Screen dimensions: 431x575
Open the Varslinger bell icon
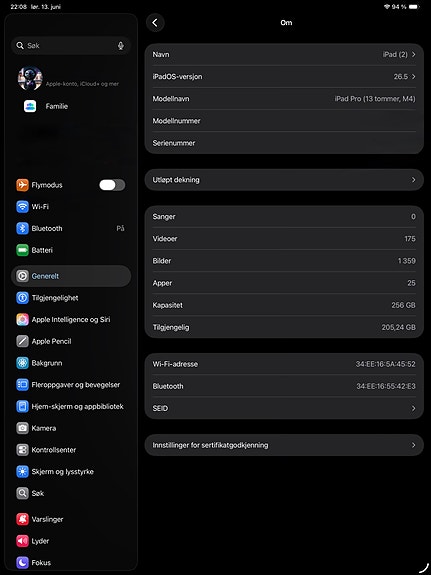point(22,519)
